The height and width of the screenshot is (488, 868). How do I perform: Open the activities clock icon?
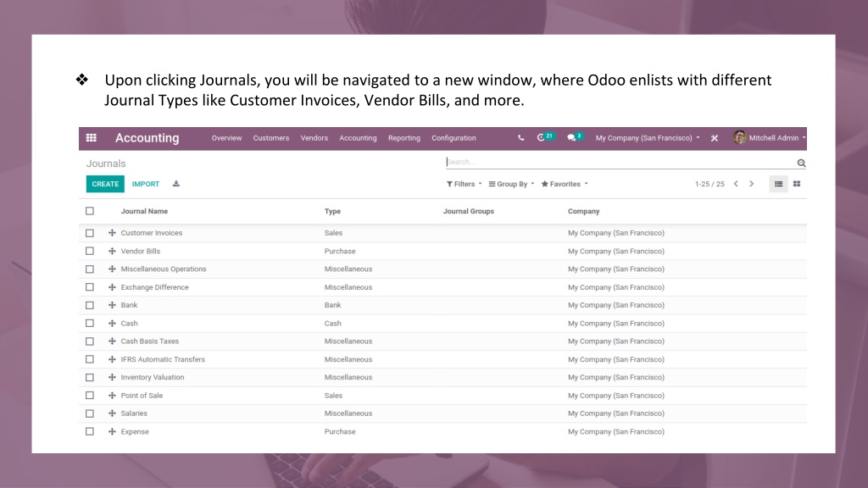(541, 138)
